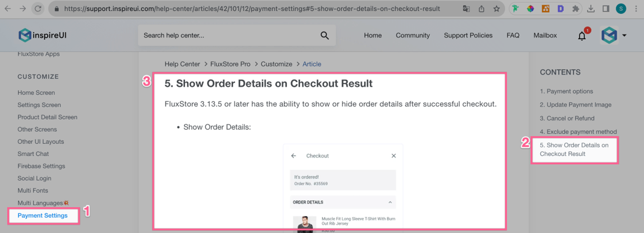Viewport: 644px width, 233px height.
Task: Select Payment Settings in sidebar
Action: (42, 216)
